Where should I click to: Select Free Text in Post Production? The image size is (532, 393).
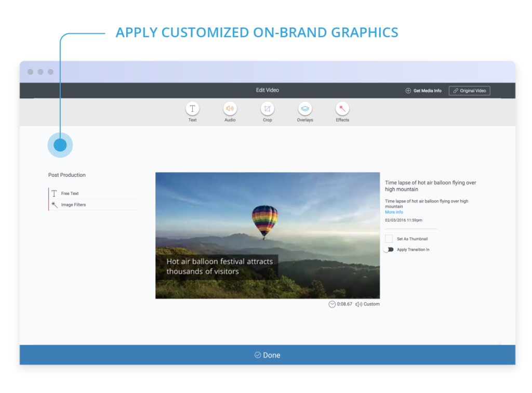94,193
